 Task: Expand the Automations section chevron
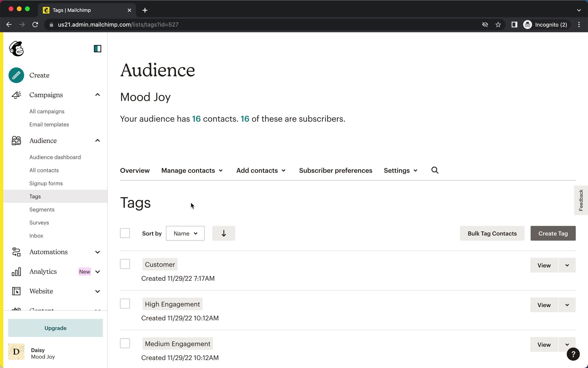97,252
